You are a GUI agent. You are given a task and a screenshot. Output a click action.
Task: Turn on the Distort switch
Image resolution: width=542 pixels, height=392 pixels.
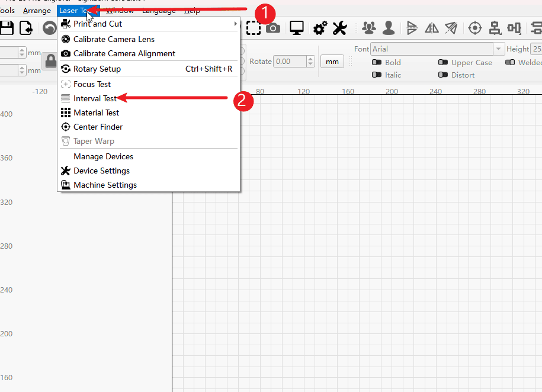[x=443, y=75]
